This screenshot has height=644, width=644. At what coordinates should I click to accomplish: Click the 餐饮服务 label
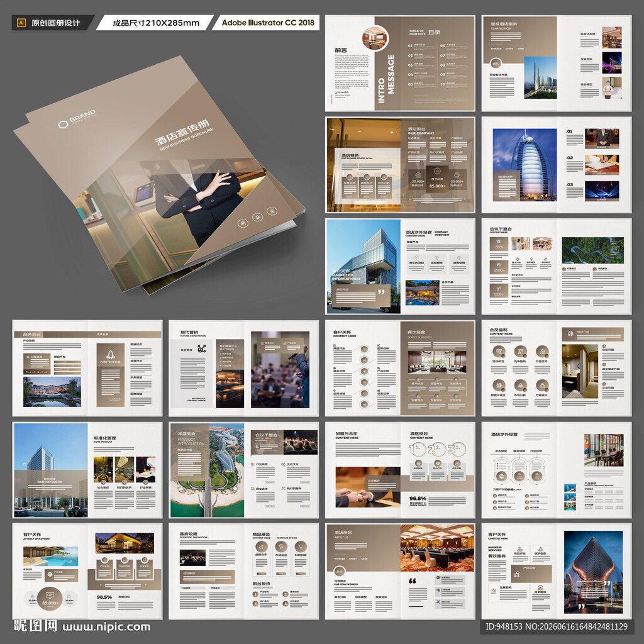(x=497, y=556)
